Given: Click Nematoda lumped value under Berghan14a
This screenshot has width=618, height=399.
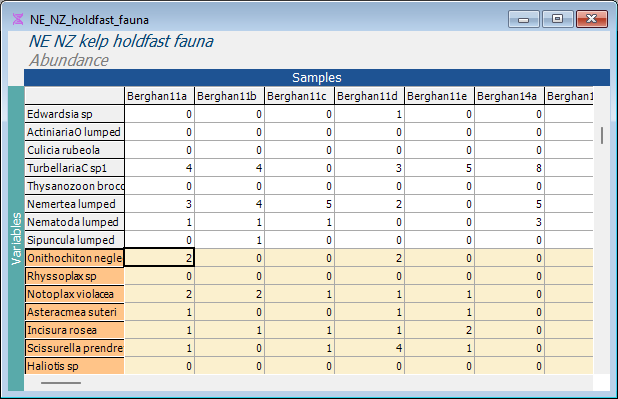Looking at the screenshot, I should point(509,222).
